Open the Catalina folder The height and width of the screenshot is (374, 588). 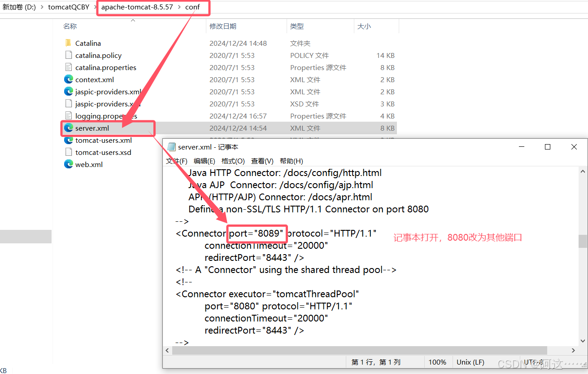point(69,43)
